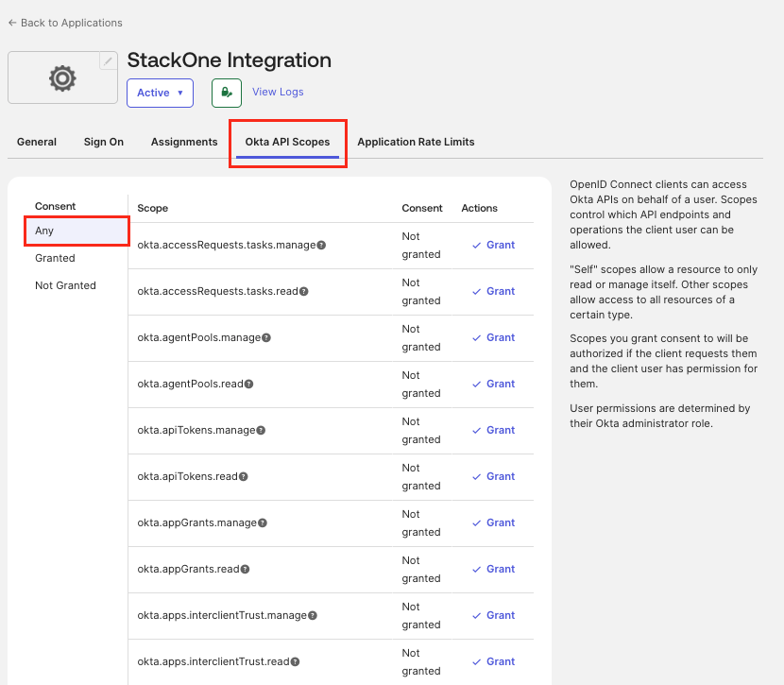Select the Okta API Scopes tab
The width and height of the screenshot is (784, 685).
pos(287,142)
